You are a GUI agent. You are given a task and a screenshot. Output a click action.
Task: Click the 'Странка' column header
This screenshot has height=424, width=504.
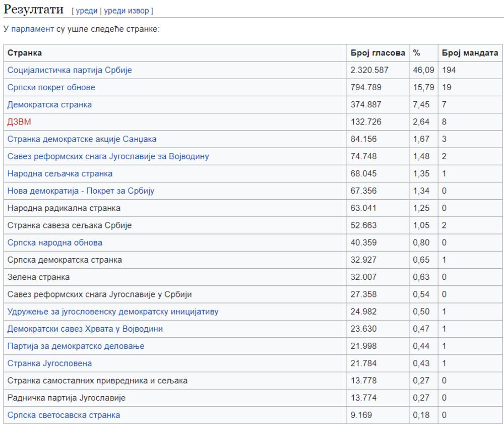[25, 53]
